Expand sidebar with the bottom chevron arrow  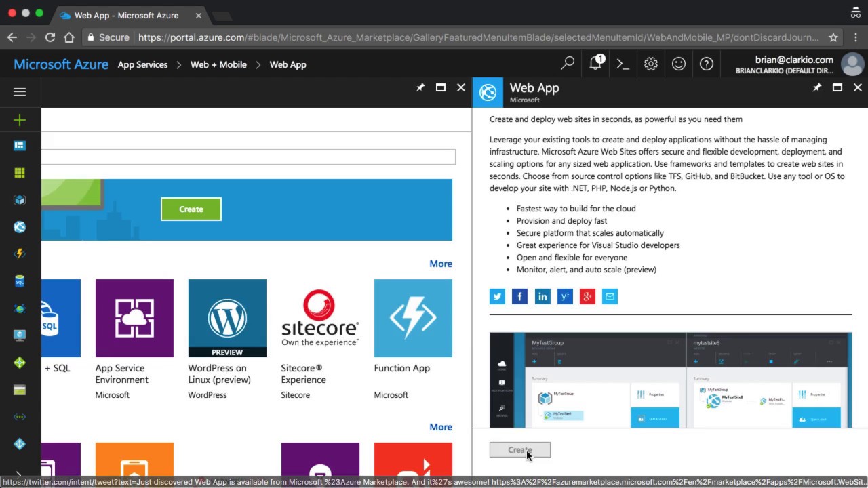(20, 474)
